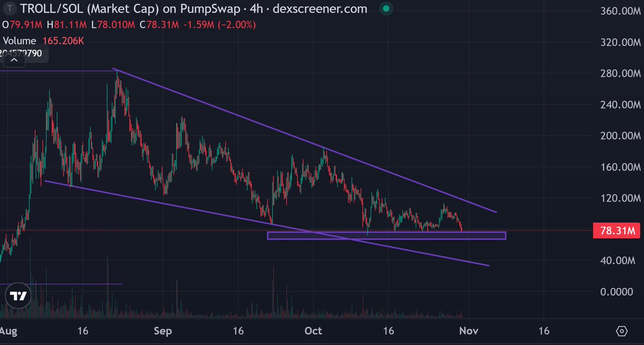Click the TROLL token symbol icon
Image resolution: width=644 pixels, height=345 pixels.
(x=10, y=9)
